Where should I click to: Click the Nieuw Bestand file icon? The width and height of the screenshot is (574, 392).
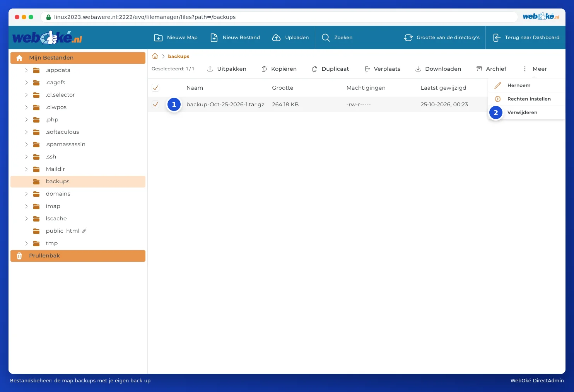coord(214,37)
